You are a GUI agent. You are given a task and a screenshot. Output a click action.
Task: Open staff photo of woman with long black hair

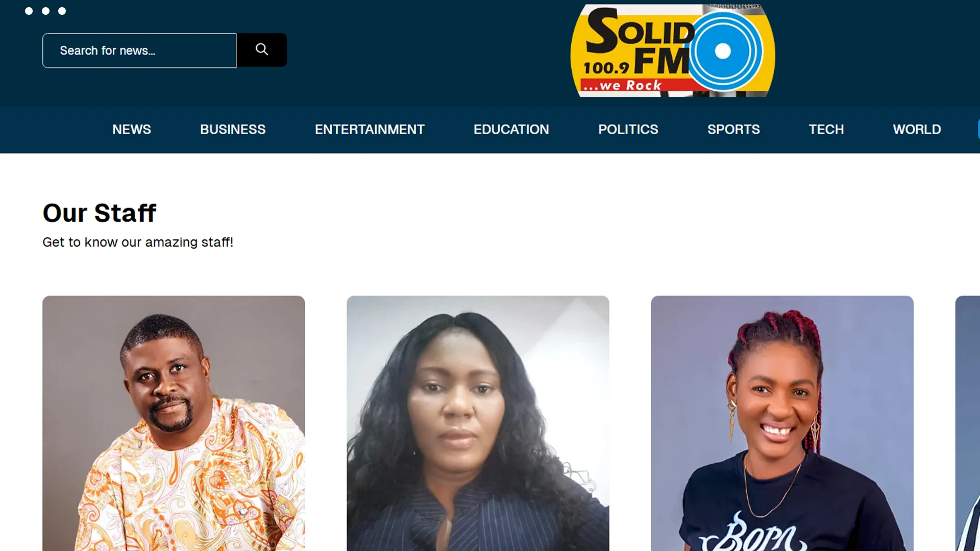[478, 423]
